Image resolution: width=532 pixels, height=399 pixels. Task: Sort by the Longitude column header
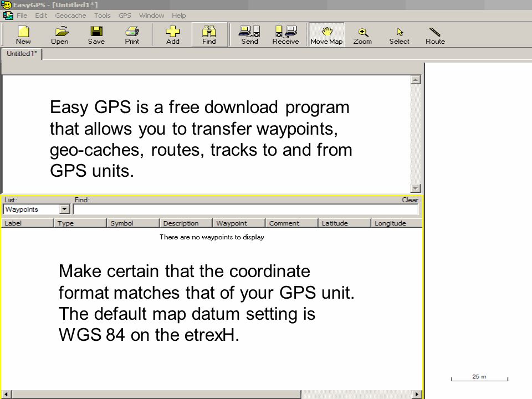pyautogui.click(x=397, y=223)
